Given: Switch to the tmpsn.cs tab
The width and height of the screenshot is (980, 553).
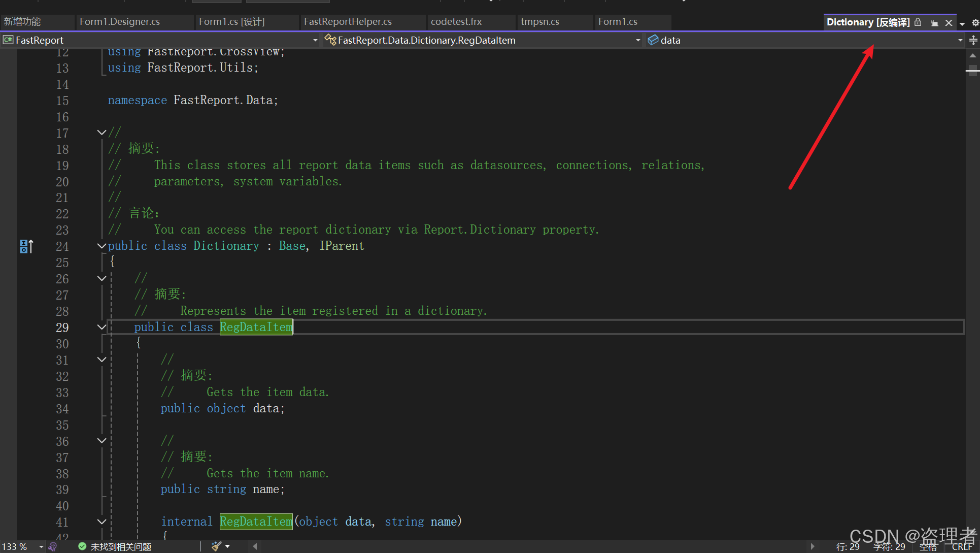Looking at the screenshot, I should click(540, 22).
